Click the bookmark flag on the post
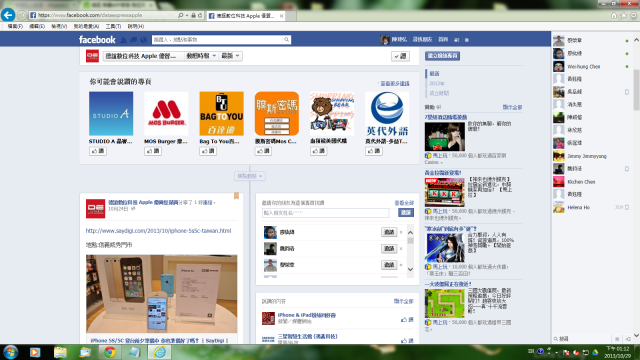The width and height of the screenshot is (640, 360). [236, 196]
